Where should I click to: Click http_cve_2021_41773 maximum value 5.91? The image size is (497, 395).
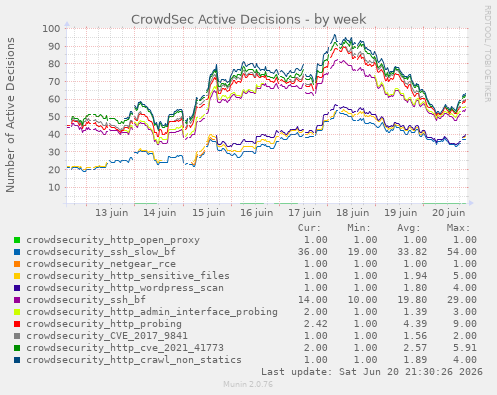tap(465, 348)
